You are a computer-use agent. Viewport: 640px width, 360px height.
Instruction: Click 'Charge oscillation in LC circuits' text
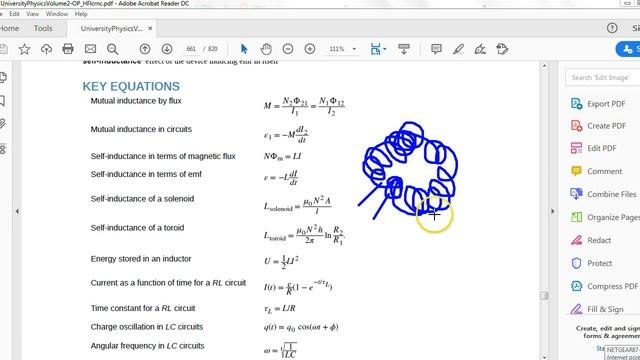tap(147, 327)
